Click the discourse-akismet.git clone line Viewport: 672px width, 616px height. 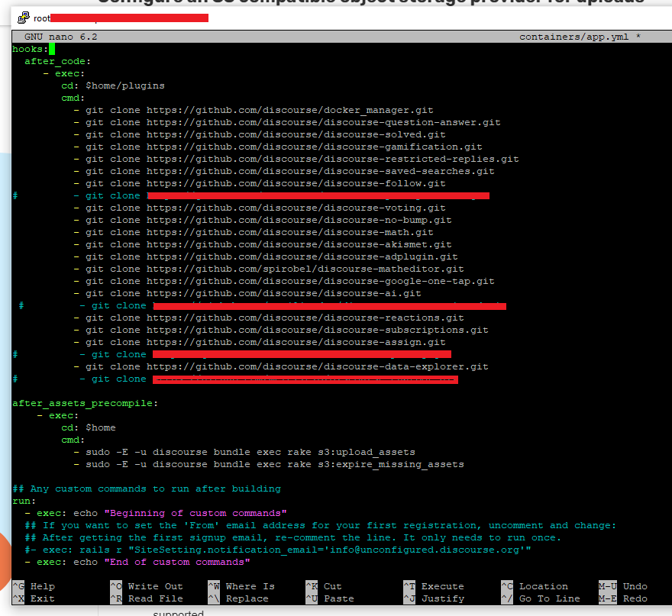(262, 244)
